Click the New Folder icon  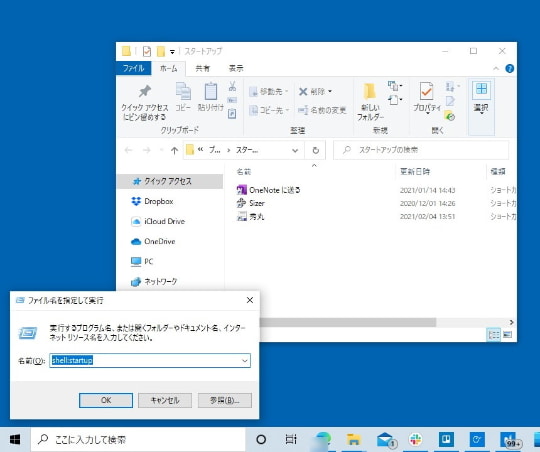coord(370,92)
